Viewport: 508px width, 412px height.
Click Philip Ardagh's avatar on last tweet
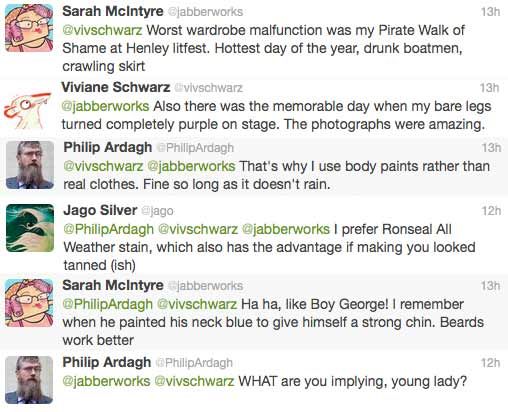[x=29, y=380]
